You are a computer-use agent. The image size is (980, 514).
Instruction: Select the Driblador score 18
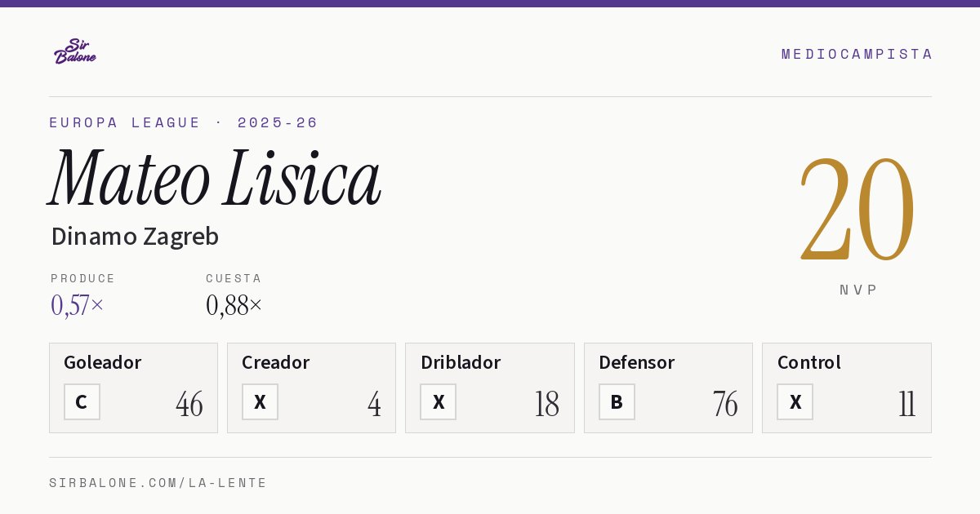pyautogui.click(x=547, y=404)
